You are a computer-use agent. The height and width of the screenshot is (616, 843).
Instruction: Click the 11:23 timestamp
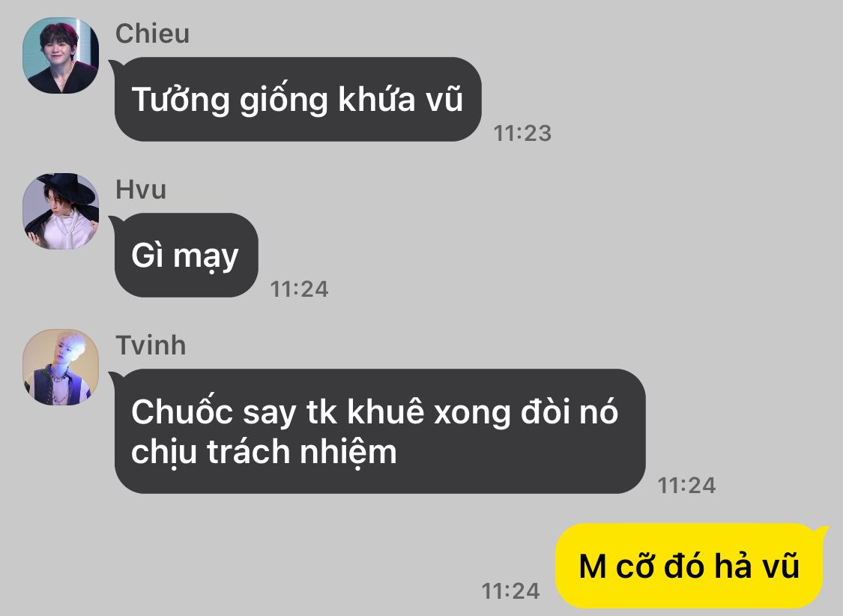pyautogui.click(x=522, y=133)
